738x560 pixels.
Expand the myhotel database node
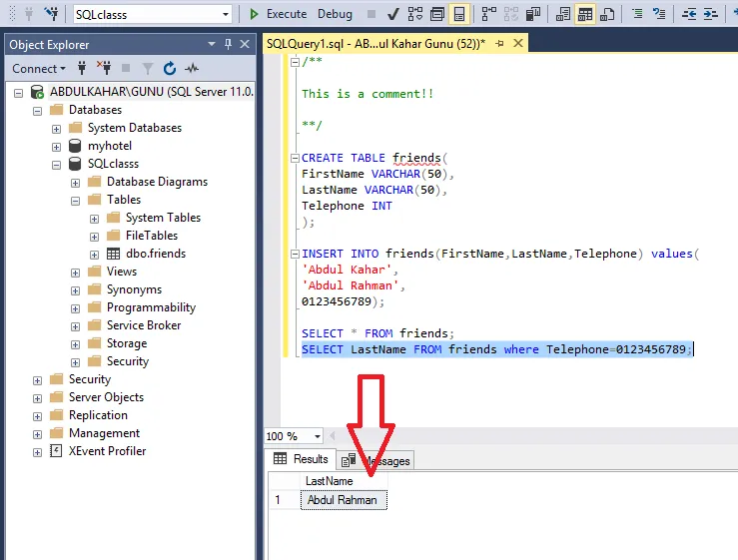[x=57, y=147]
